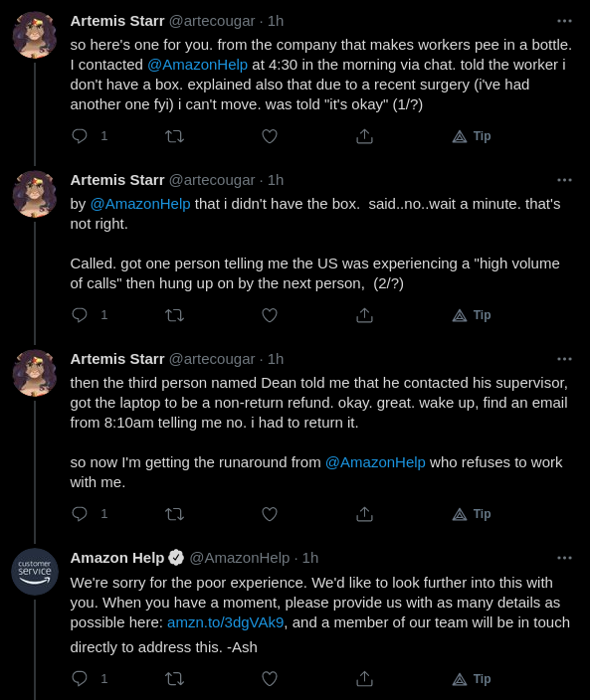
Task: Open the amzn.to/3dgVAk9 link
Action: (x=225, y=622)
